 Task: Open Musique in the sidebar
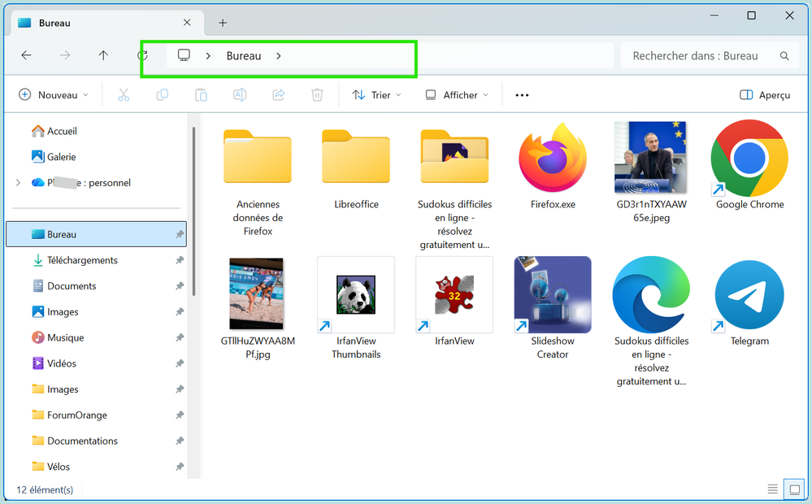click(58, 337)
